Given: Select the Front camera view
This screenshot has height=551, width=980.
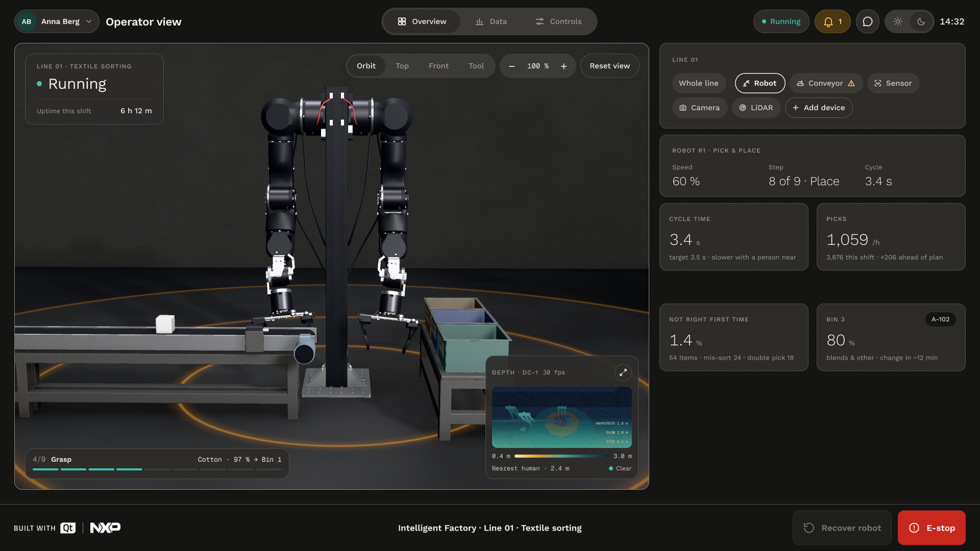Looking at the screenshot, I should coord(438,66).
